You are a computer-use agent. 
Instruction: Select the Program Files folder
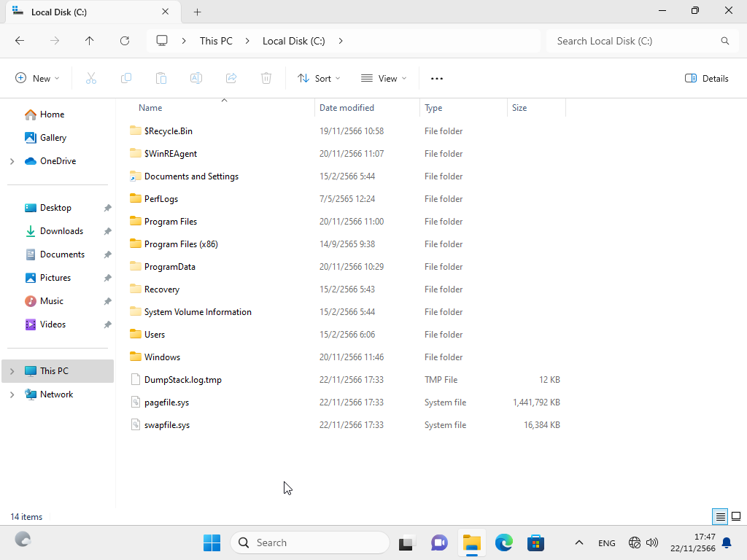click(170, 222)
